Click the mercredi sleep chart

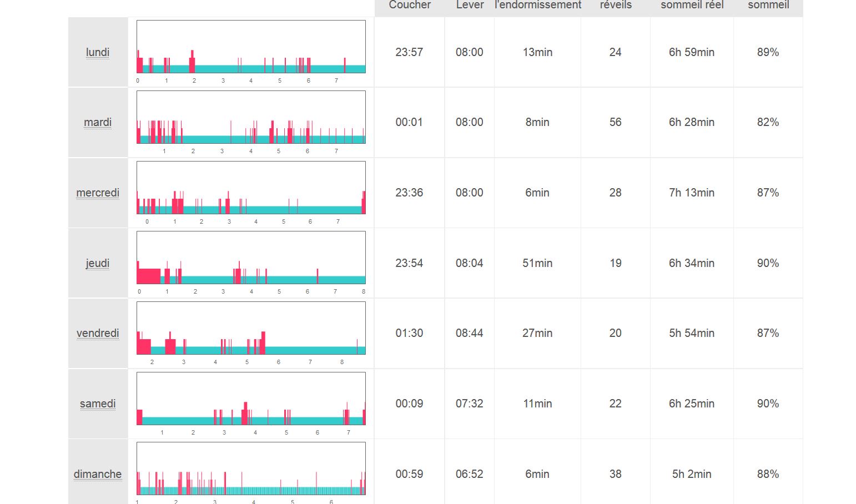(x=251, y=188)
